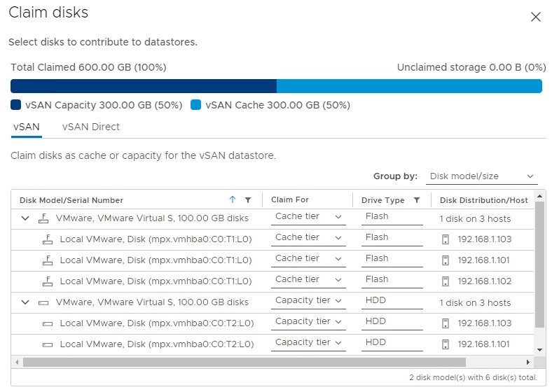This screenshot has width=552, height=392.
Task: Click the sort arrow in Disk Model column
Action: 233,200
